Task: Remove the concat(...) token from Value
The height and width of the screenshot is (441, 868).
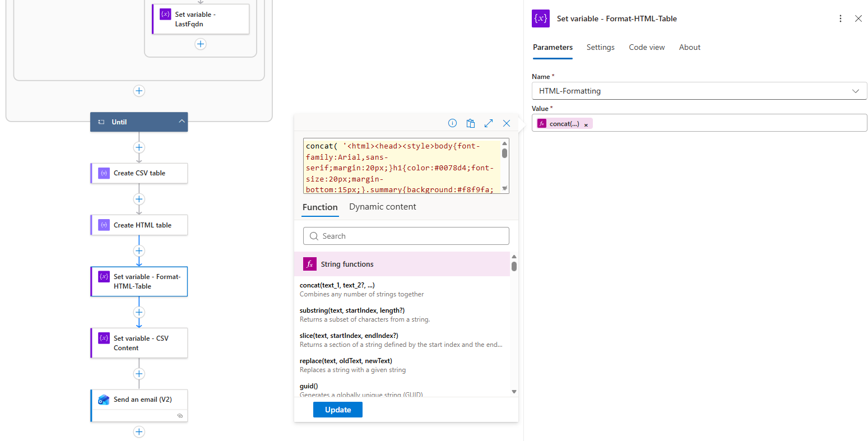Action: click(586, 125)
